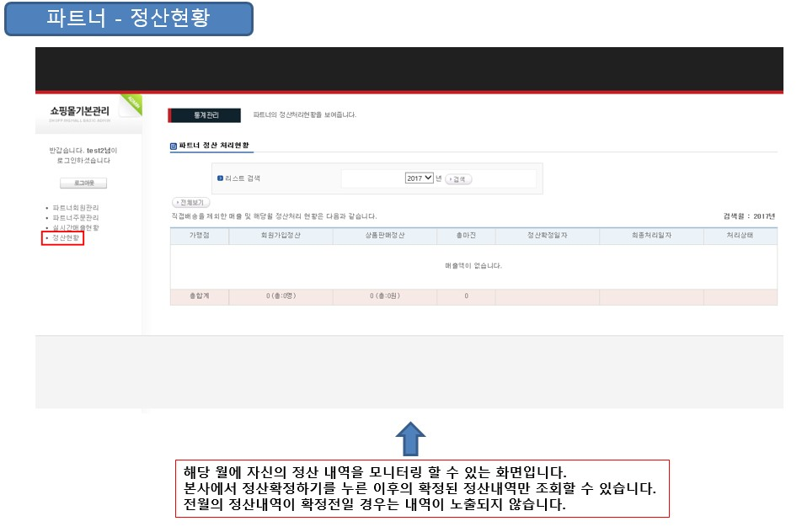The width and height of the screenshot is (802, 532).
Task: Click the 통계관리 section tab
Action: [206, 114]
